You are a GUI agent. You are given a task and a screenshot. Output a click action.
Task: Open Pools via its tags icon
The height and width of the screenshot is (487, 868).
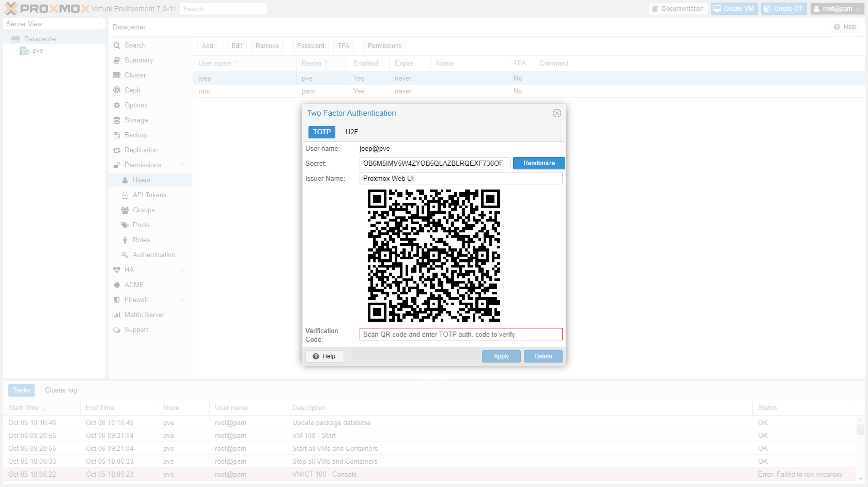click(x=125, y=225)
